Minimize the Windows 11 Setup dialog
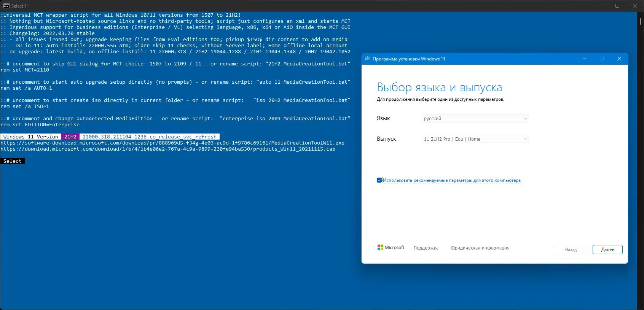The image size is (644, 310). [x=585, y=59]
